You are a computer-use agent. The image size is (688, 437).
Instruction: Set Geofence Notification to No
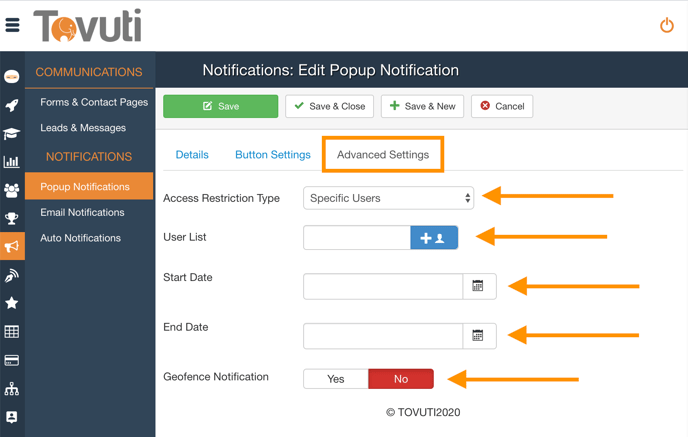point(401,379)
